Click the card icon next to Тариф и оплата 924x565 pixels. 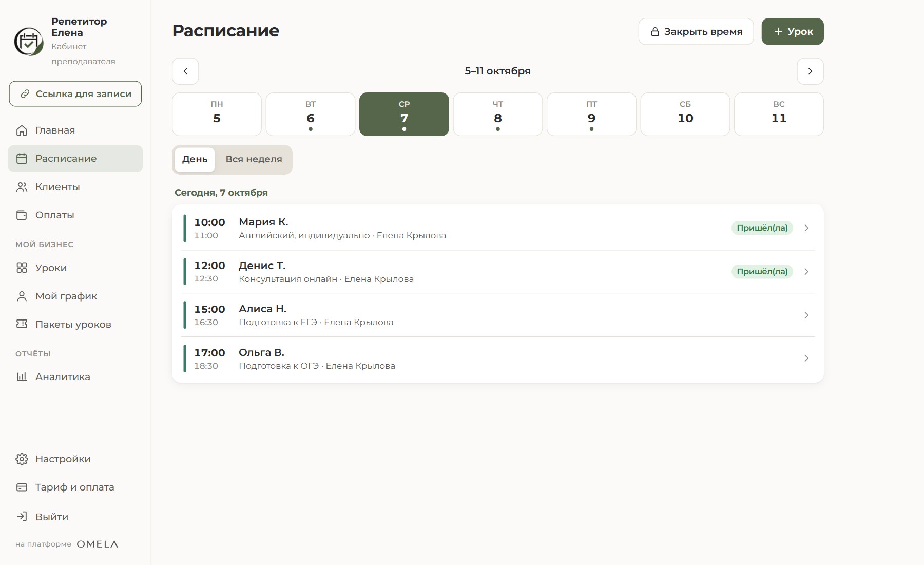click(22, 487)
